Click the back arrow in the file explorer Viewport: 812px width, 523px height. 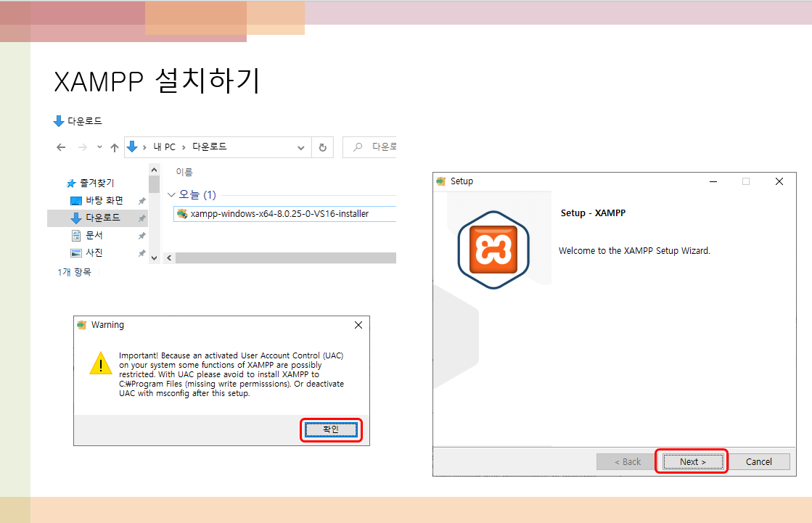click(61, 147)
